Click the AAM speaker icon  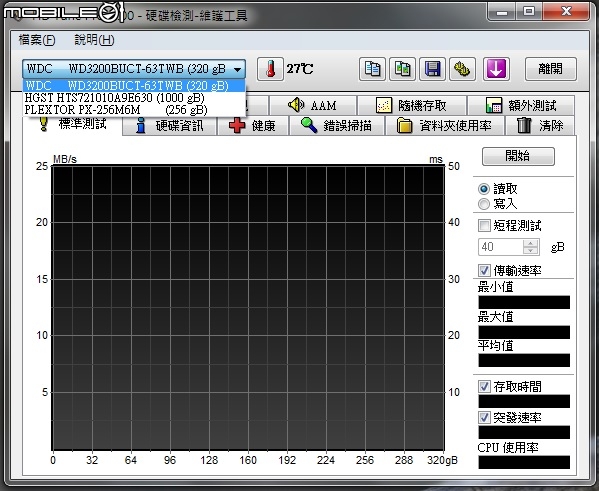[296, 105]
